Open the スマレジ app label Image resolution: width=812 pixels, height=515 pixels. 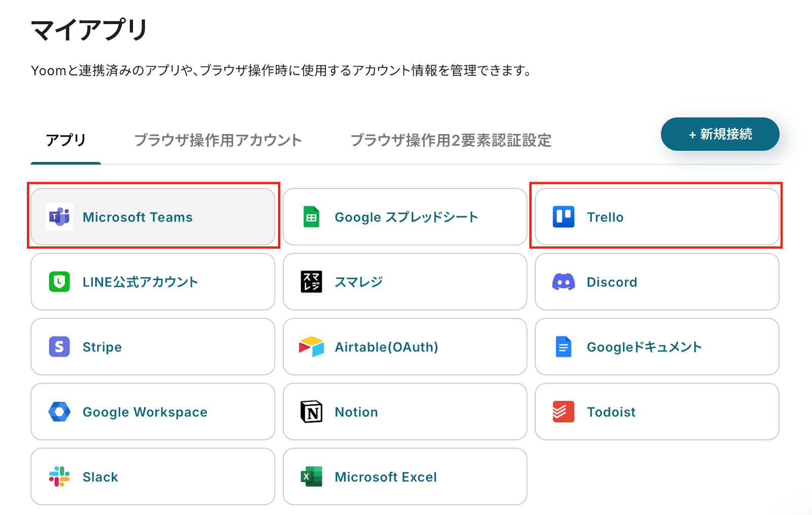tap(359, 282)
